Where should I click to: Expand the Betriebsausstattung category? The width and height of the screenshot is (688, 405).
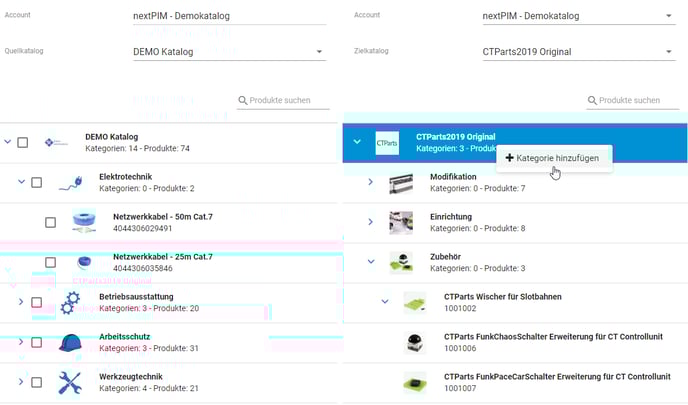pyautogui.click(x=21, y=301)
